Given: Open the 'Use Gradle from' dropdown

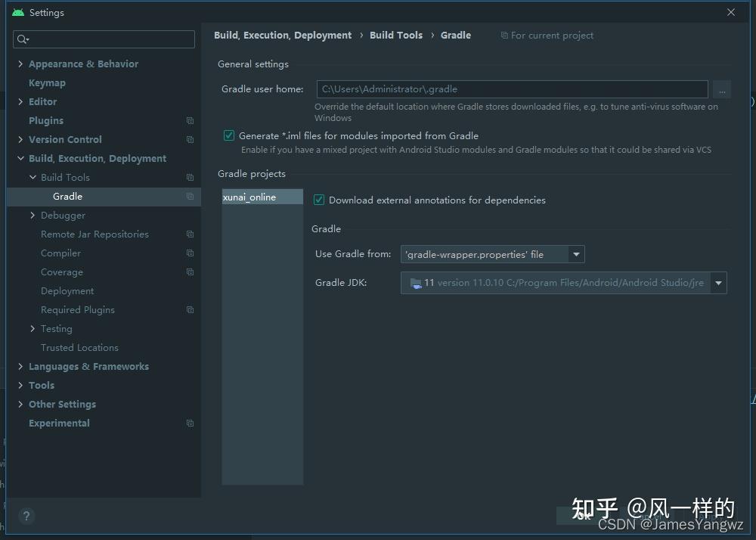Looking at the screenshot, I should coord(576,254).
